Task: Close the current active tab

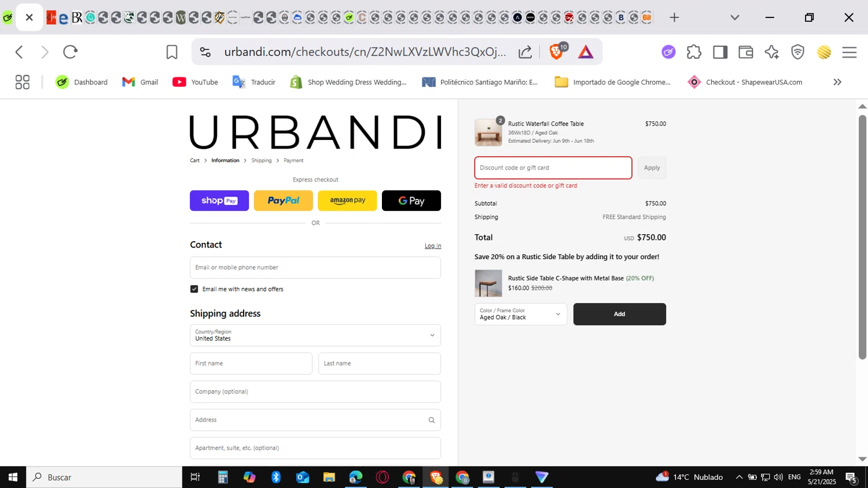Action: 30,17
